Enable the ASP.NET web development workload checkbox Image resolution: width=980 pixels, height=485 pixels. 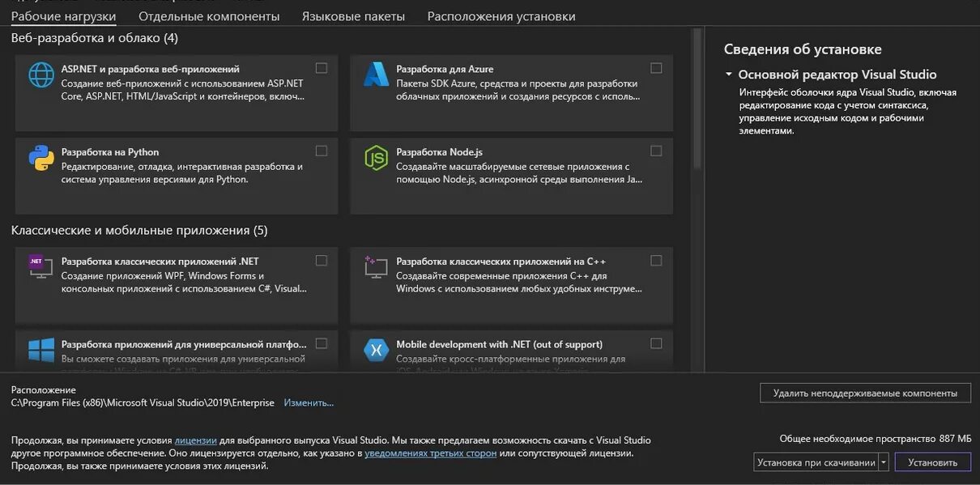pos(322,68)
